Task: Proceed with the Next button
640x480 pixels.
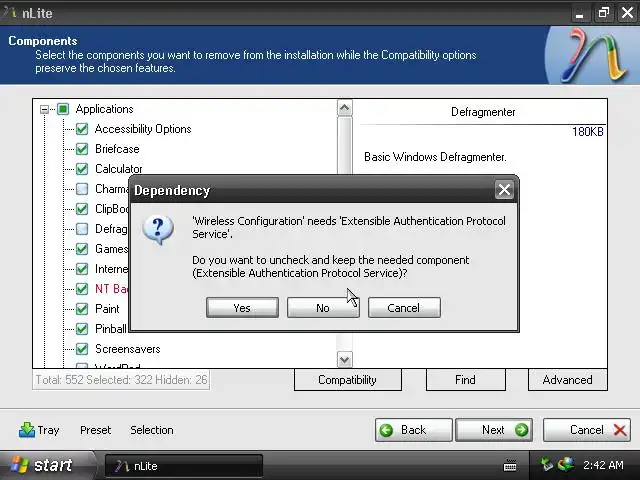Action: point(494,430)
